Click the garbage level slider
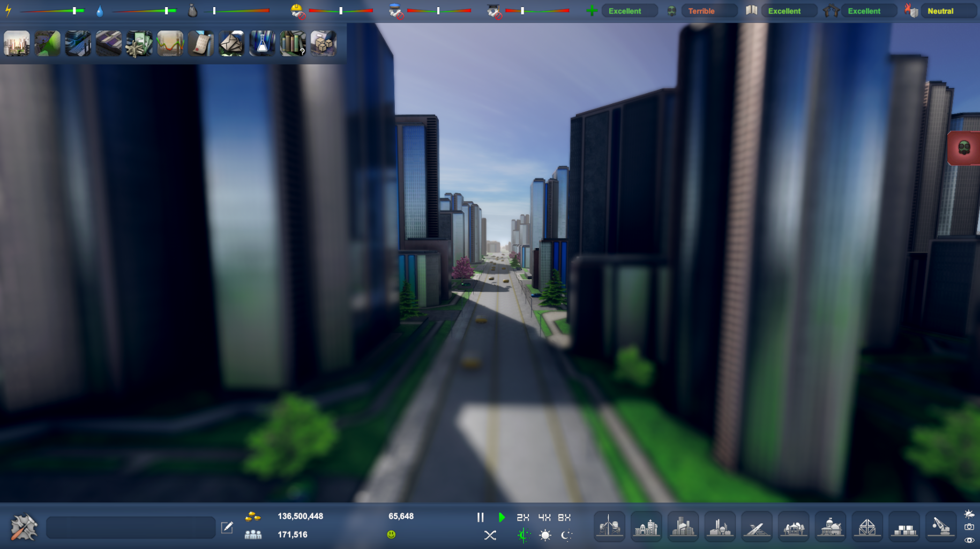Viewport: 980px width, 549px height. coord(237,11)
